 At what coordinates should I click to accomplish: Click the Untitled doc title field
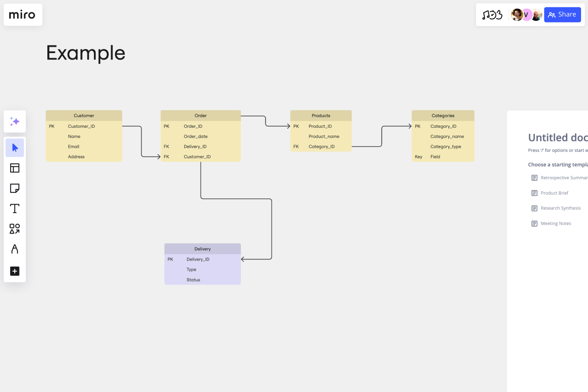(558, 138)
